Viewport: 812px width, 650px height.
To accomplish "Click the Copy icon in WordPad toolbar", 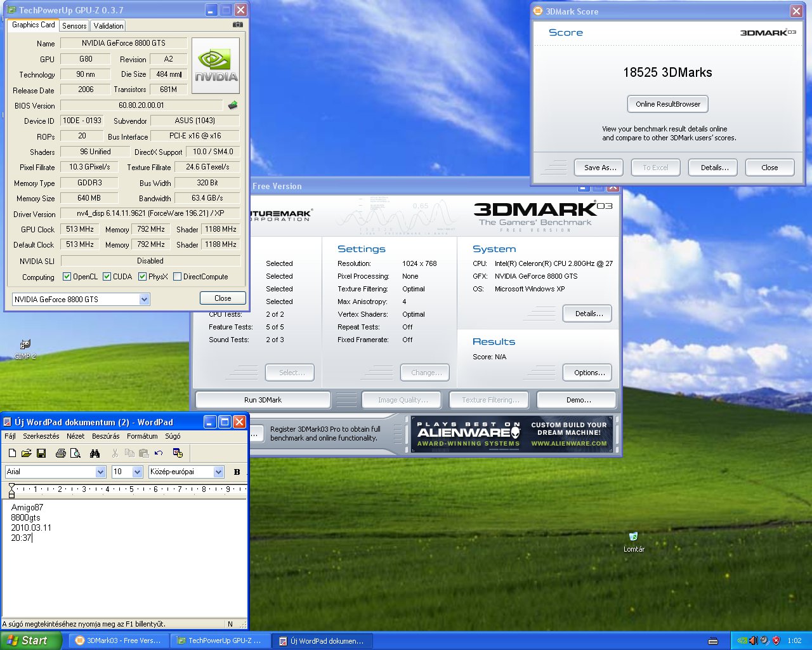I will click(x=129, y=453).
